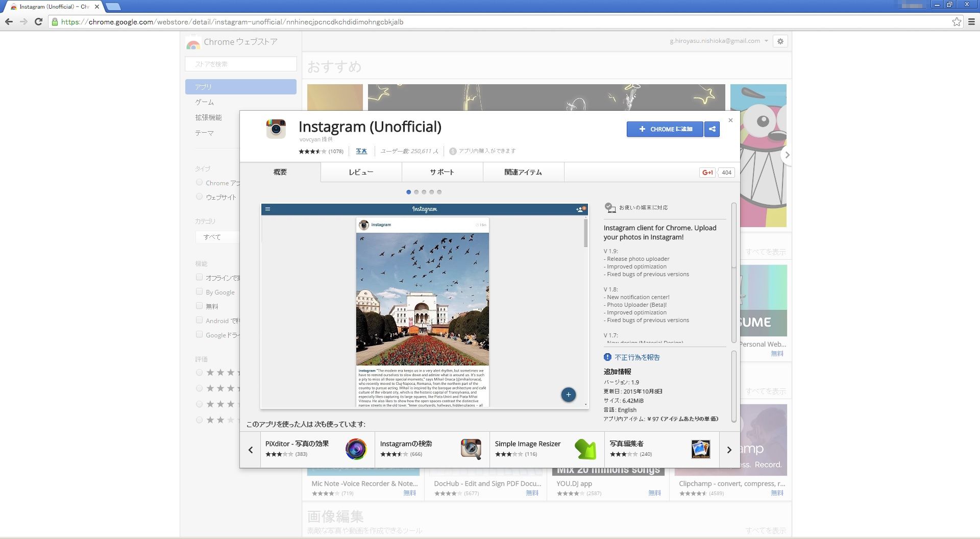Switch to the レビュー tab
980x539 pixels.
tap(361, 172)
